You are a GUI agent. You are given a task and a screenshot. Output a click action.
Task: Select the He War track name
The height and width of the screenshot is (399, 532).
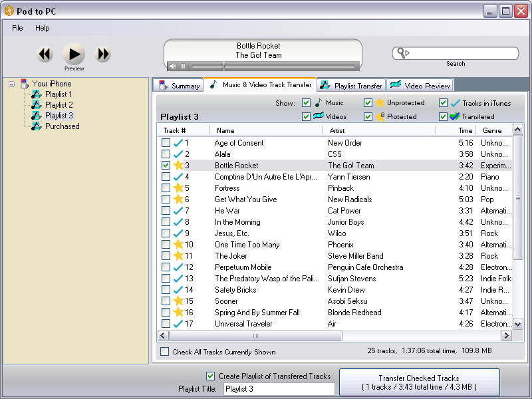tap(227, 211)
